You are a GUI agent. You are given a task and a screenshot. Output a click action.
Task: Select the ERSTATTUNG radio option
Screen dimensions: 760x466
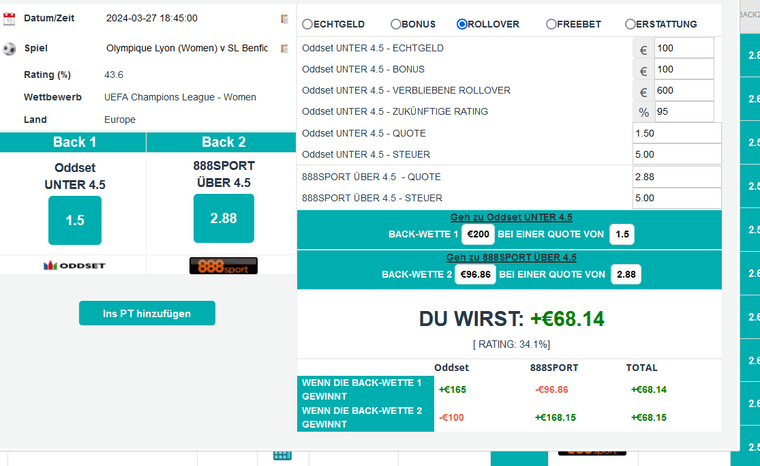coord(630,24)
